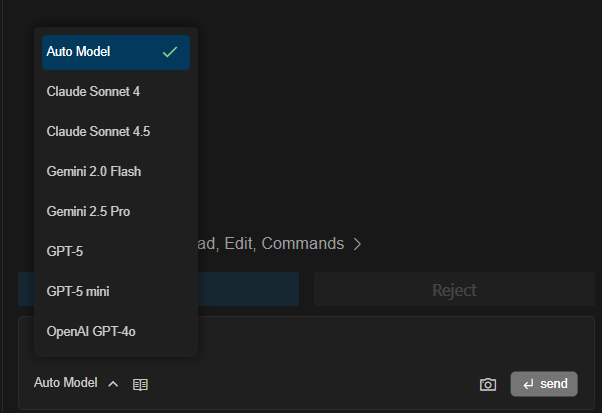Open the Auto Model selector at the bottom
This screenshot has width=602, height=413.
point(66,383)
